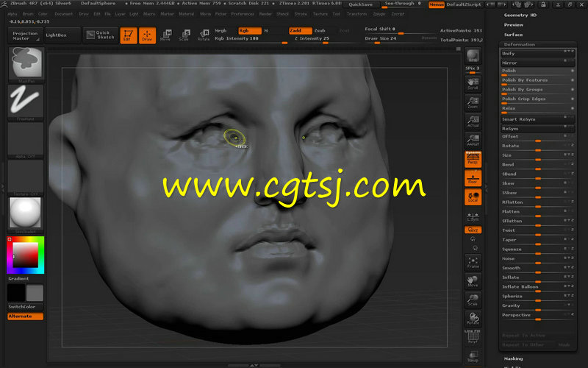Select the Rotate transform tool in top shelf
This screenshot has height=368, width=588.
pos(204,35)
